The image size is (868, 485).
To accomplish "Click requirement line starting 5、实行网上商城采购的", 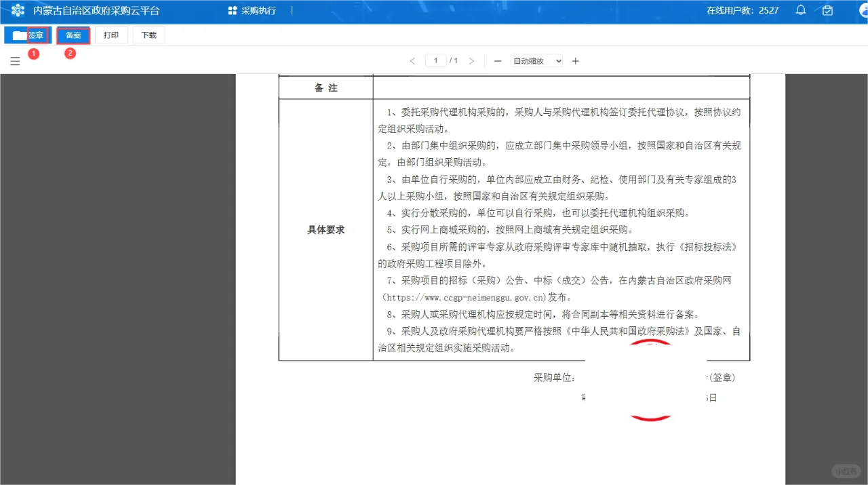I will 510,230.
